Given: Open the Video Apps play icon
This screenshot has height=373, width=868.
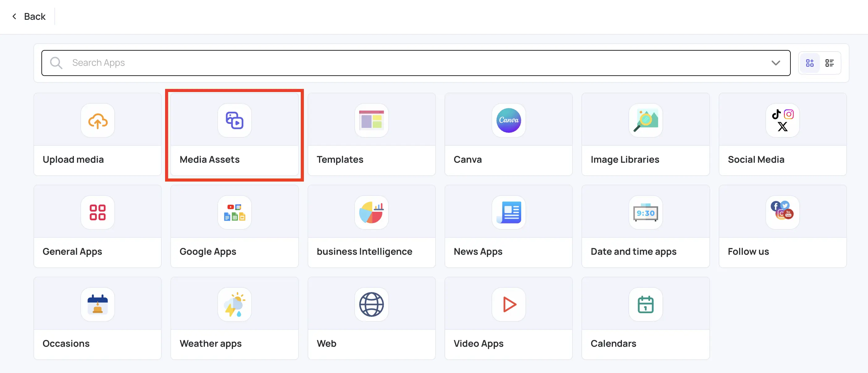Looking at the screenshot, I should 508,304.
